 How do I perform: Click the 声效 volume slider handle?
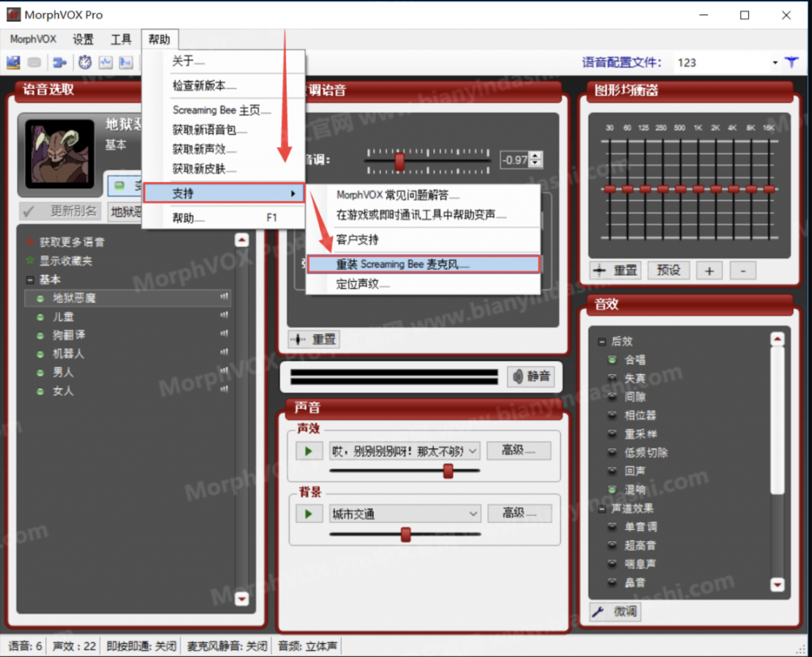tap(448, 470)
